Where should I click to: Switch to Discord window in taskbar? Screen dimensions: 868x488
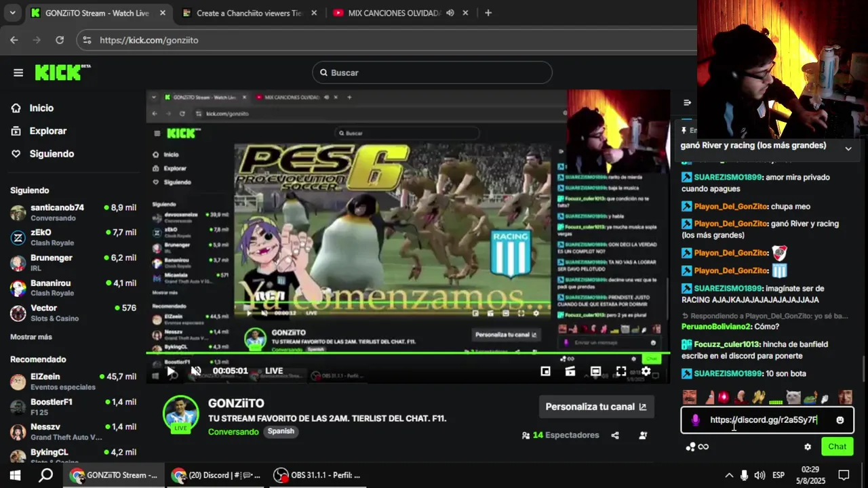216,475
